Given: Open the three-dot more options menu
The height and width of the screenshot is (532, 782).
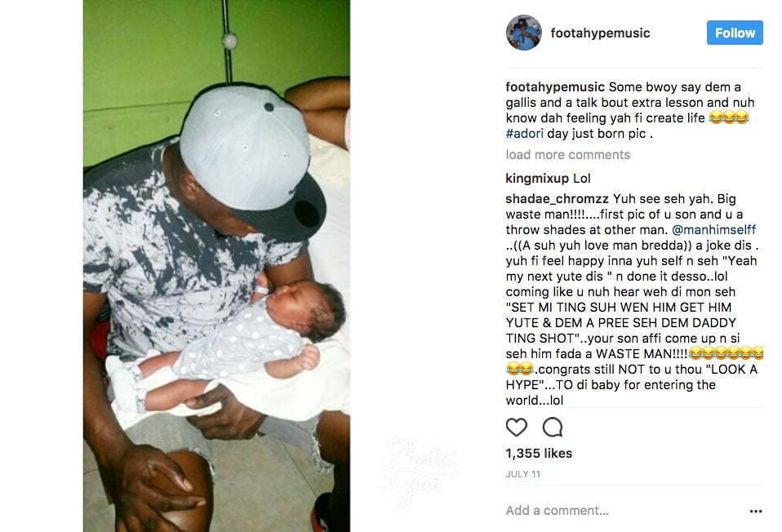Looking at the screenshot, I should click(756, 511).
